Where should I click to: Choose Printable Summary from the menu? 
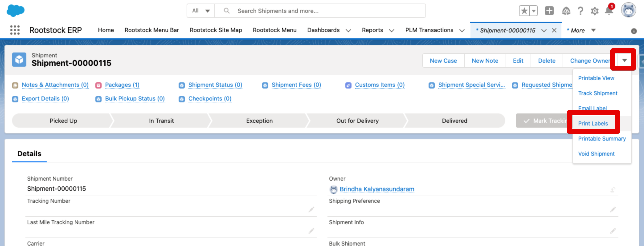tap(602, 139)
